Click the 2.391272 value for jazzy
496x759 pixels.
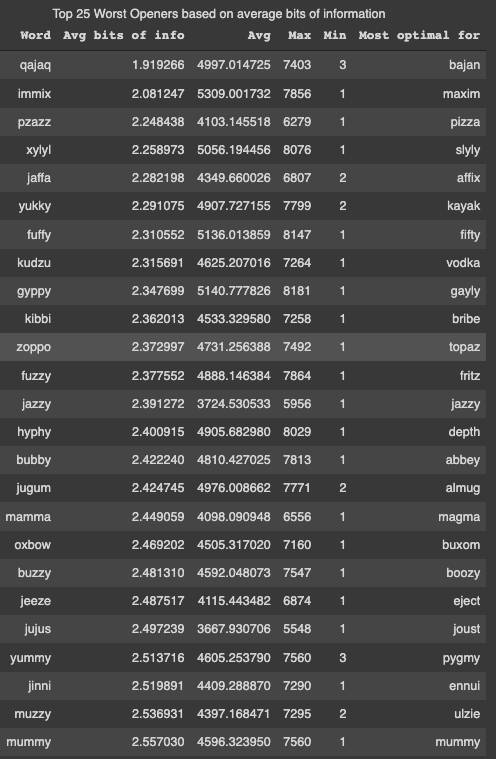[x=158, y=404]
